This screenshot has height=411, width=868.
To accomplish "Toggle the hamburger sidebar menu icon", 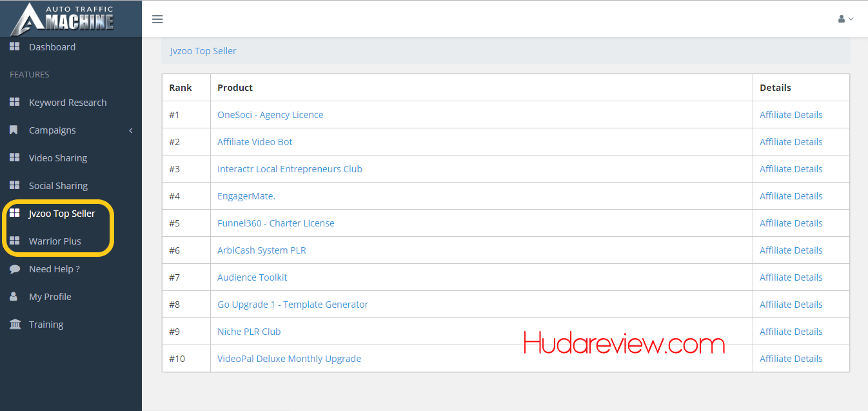I will [157, 19].
